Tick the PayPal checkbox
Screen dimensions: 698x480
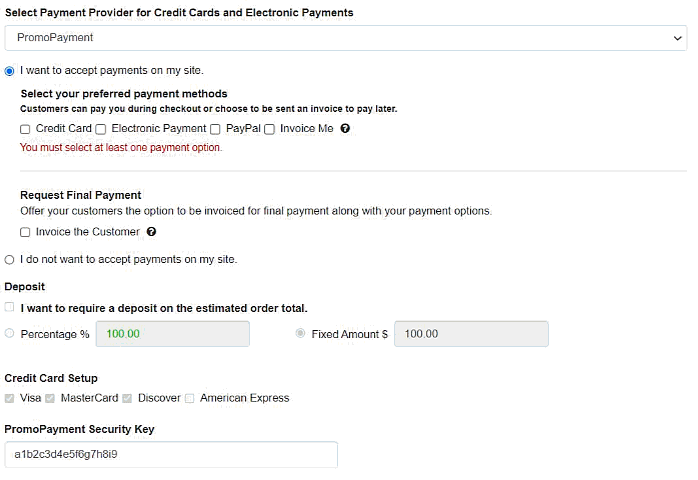[215, 129]
